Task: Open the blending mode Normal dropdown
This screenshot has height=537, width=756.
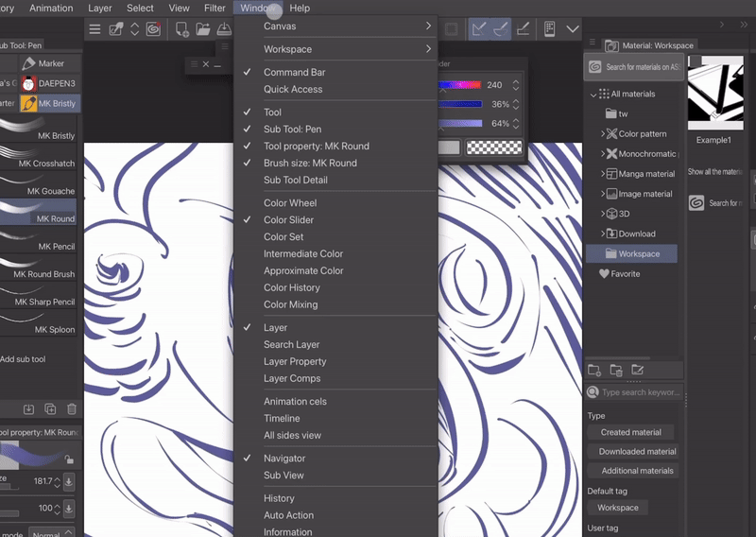Action: [51, 533]
